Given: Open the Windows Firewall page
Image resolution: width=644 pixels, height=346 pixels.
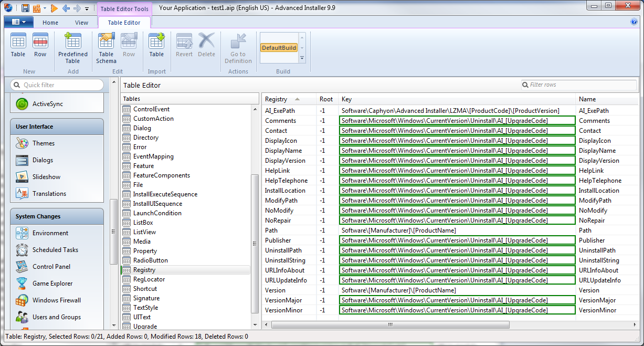Looking at the screenshot, I should 56,300.
